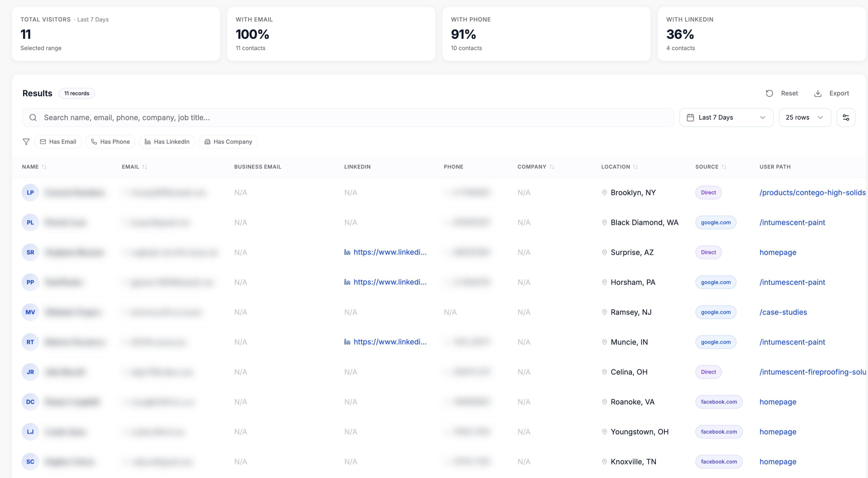
Task: Click the Export download icon
Action: (818, 93)
